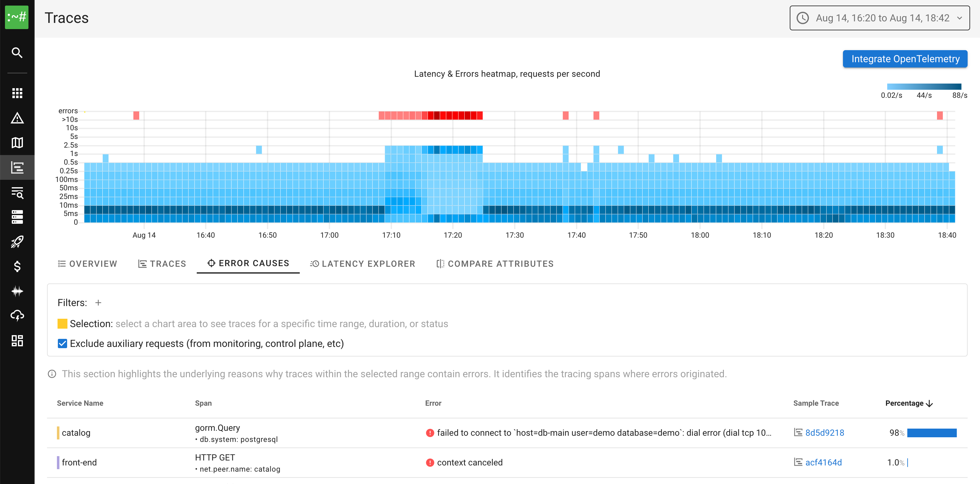Uncheck Exclude auxiliary requests checkbox
Viewport: 980px width, 484px height.
coord(62,343)
